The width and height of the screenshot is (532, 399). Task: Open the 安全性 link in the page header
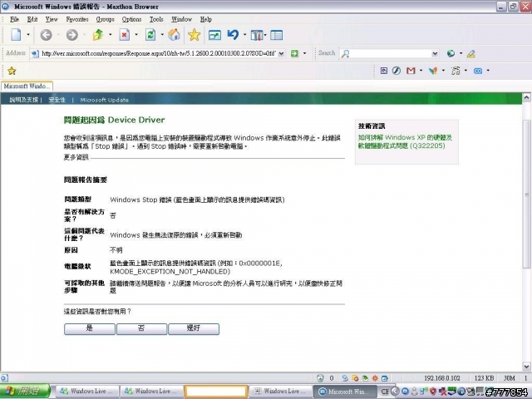click(x=57, y=100)
